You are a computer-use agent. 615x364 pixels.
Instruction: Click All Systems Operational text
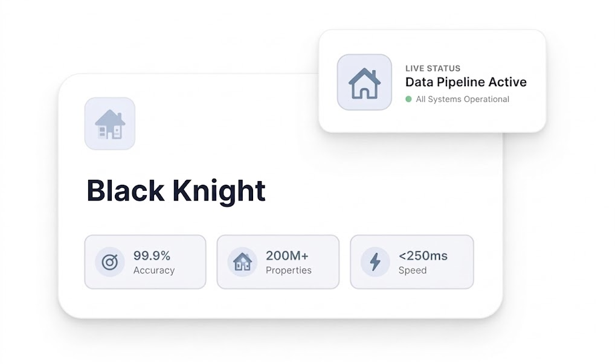click(462, 99)
